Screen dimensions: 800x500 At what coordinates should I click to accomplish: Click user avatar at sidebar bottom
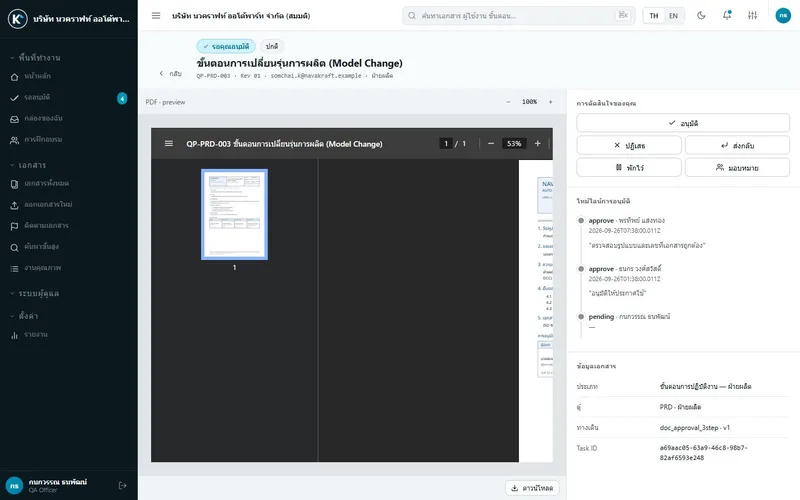[x=14, y=486]
